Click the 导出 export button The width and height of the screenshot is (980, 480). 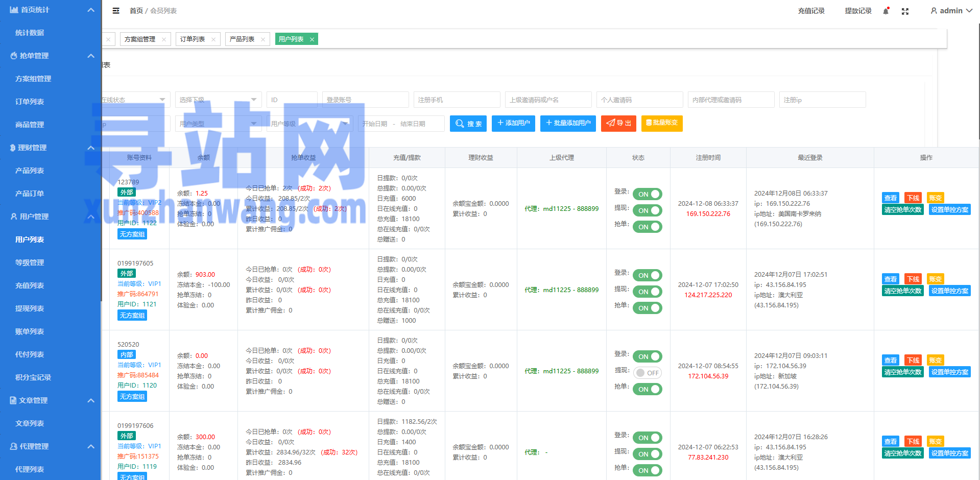pos(618,124)
